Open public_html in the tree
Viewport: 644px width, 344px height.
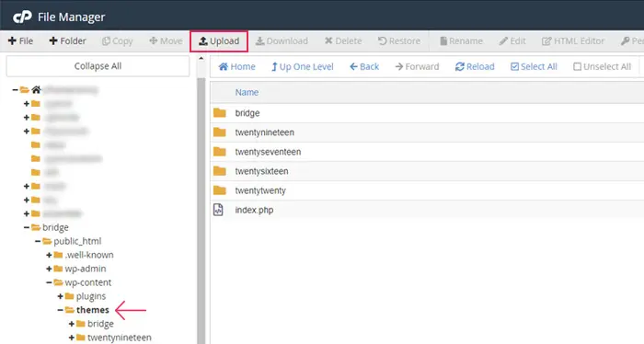(x=77, y=241)
